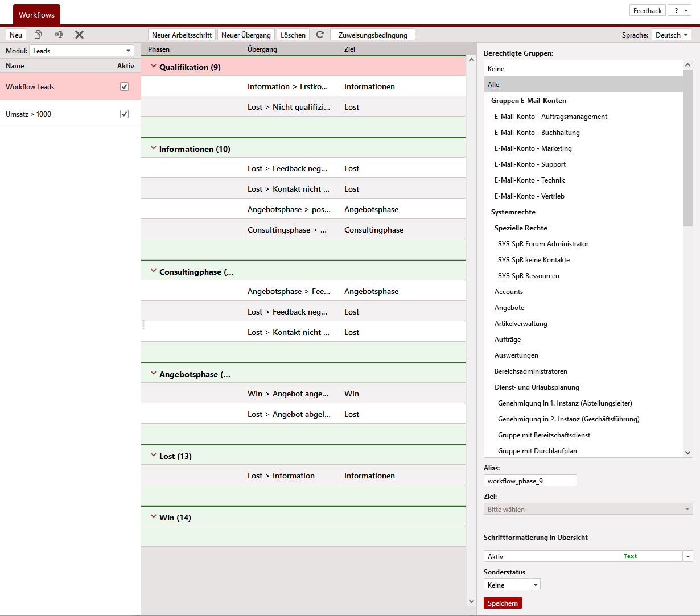
Task: Switch to the Workflows tab
Action: [36, 15]
